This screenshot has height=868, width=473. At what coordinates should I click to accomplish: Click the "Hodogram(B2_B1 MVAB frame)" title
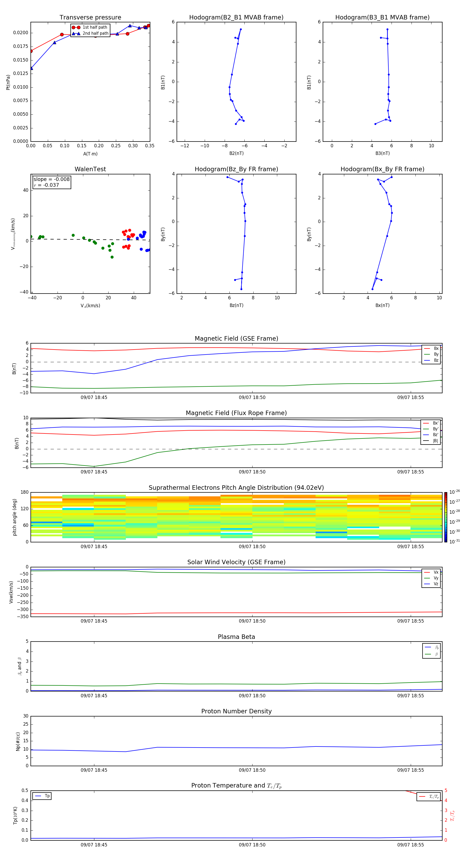[236, 18]
